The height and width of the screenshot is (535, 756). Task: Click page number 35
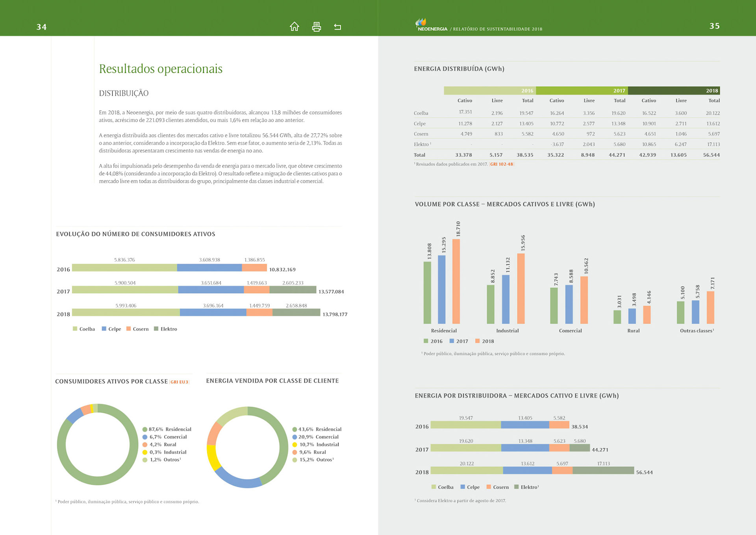click(x=714, y=26)
